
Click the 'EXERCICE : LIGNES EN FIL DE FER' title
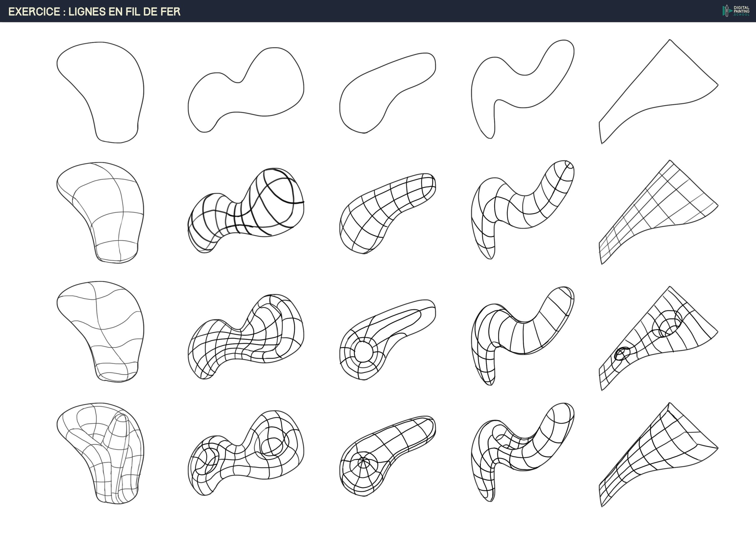click(94, 12)
